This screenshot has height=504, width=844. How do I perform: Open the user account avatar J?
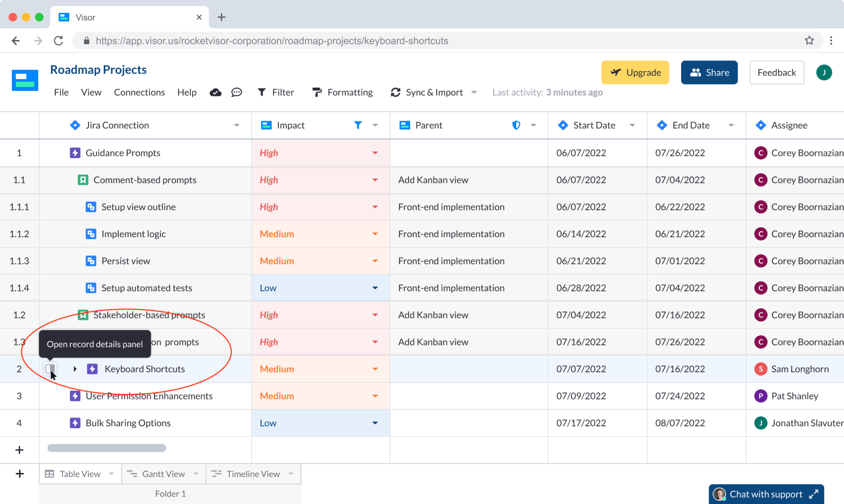pos(824,72)
